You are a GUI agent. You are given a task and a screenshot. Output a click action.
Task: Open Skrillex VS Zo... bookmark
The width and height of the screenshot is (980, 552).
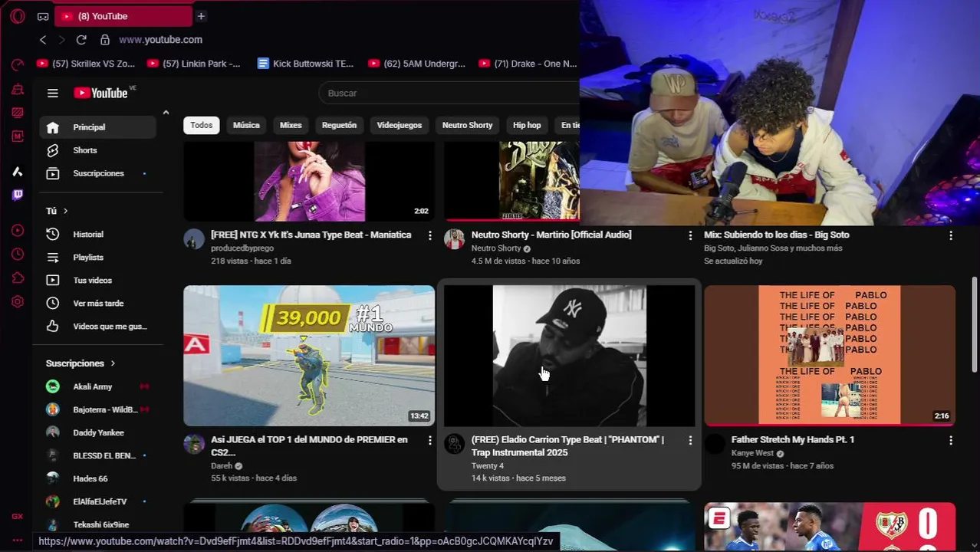(x=85, y=64)
